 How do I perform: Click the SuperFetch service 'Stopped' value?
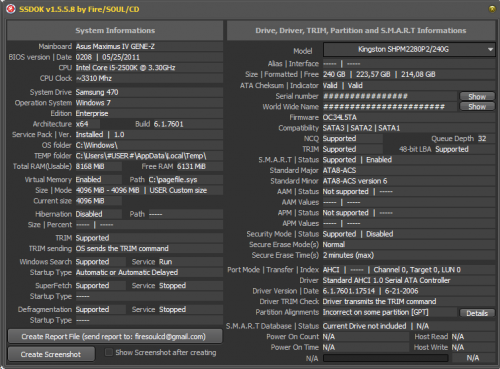pos(172,286)
